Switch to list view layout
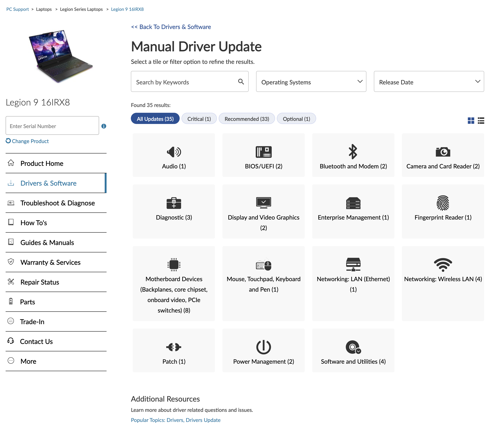The width and height of the screenshot is (504, 432). [481, 121]
